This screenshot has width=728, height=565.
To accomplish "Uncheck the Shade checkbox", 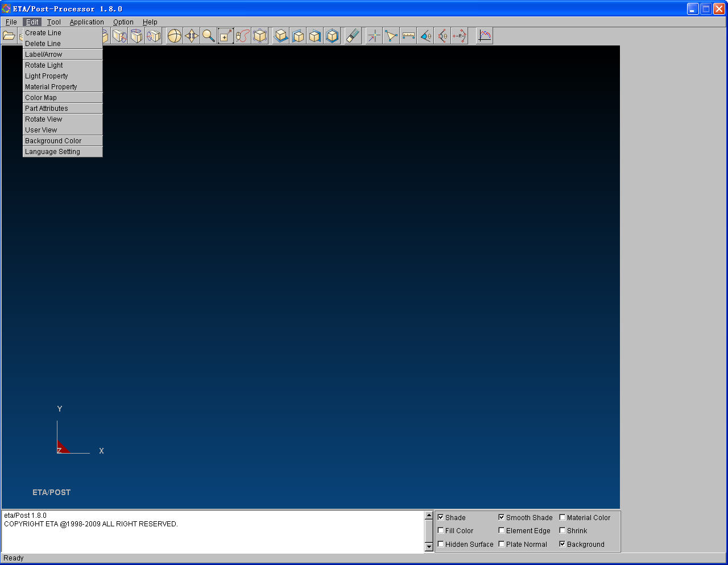I will point(441,517).
